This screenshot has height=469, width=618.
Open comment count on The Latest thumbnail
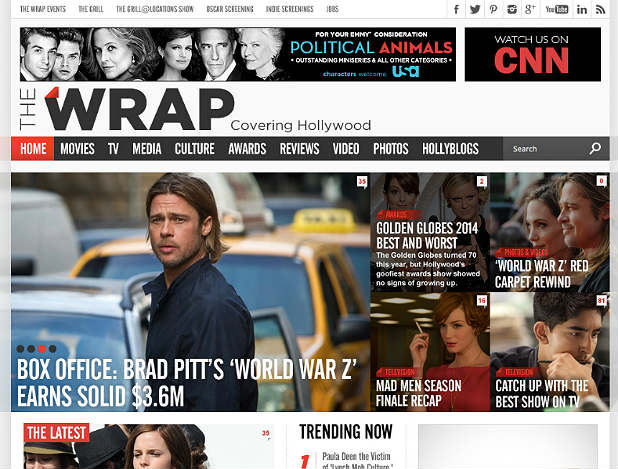[266, 434]
